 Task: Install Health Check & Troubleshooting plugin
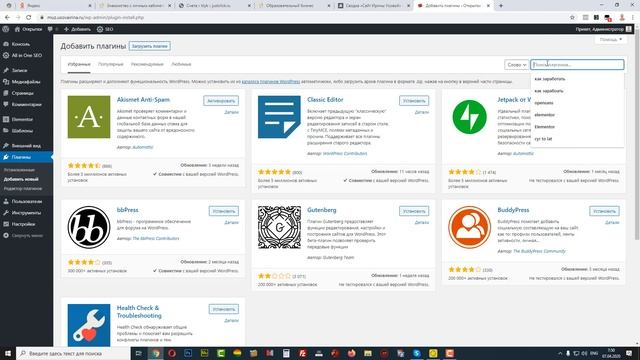pyautogui.click(x=224, y=309)
